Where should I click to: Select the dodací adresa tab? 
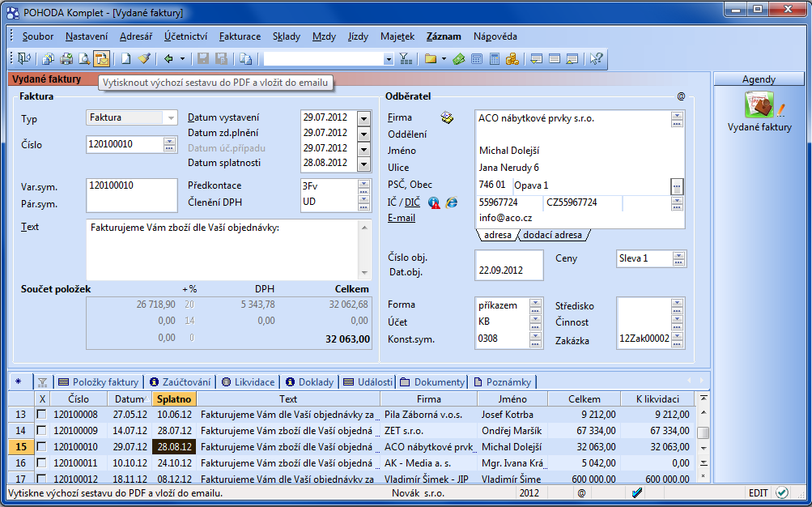click(x=553, y=235)
